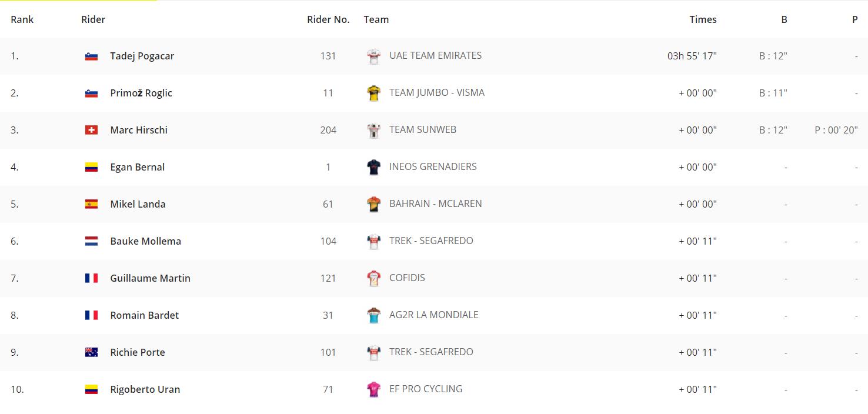This screenshot has width=868, height=414.
Task: Click the AG2R La Mondiale jersey icon
Action: [373, 316]
